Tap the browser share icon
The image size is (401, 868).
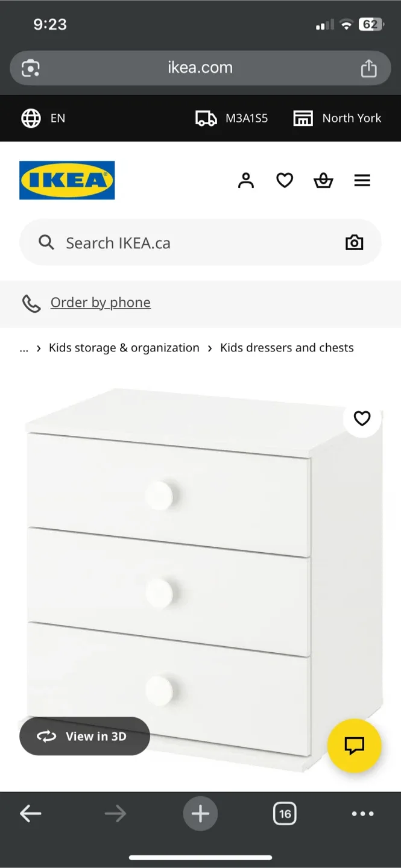(368, 68)
